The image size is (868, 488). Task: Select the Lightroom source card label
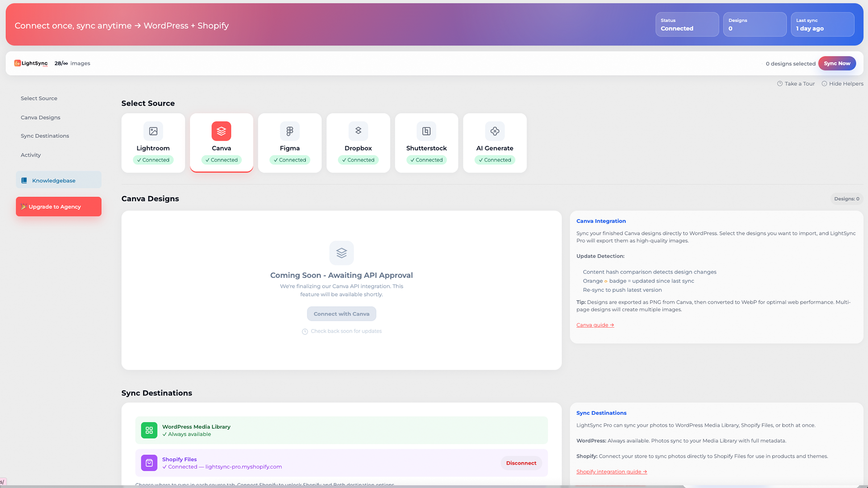coord(153,148)
